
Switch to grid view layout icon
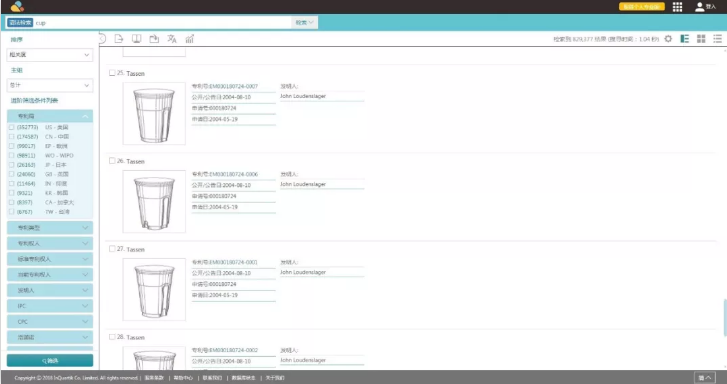pyautogui.click(x=701, y=39)
